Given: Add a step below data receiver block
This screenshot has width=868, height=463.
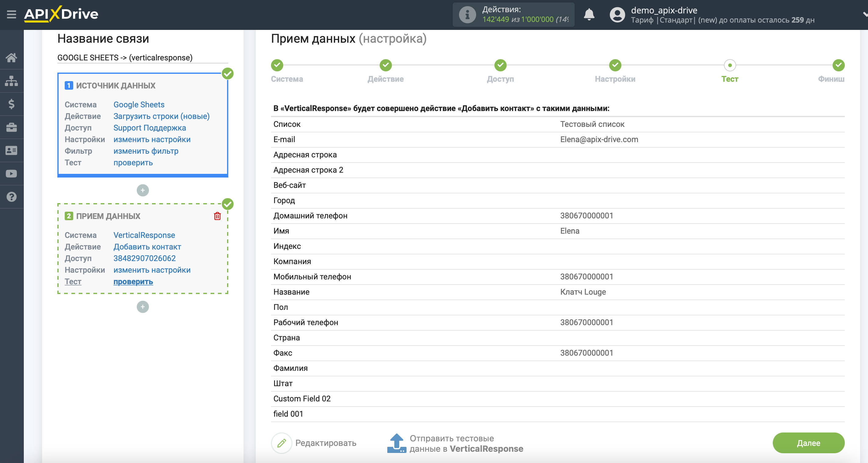Looking at the screenshot, I should pos(143,307).
